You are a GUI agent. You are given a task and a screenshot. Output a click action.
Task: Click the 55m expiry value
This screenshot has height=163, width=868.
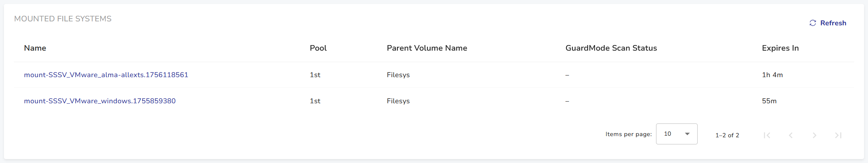pyautogui.click(x=769, y=101)
